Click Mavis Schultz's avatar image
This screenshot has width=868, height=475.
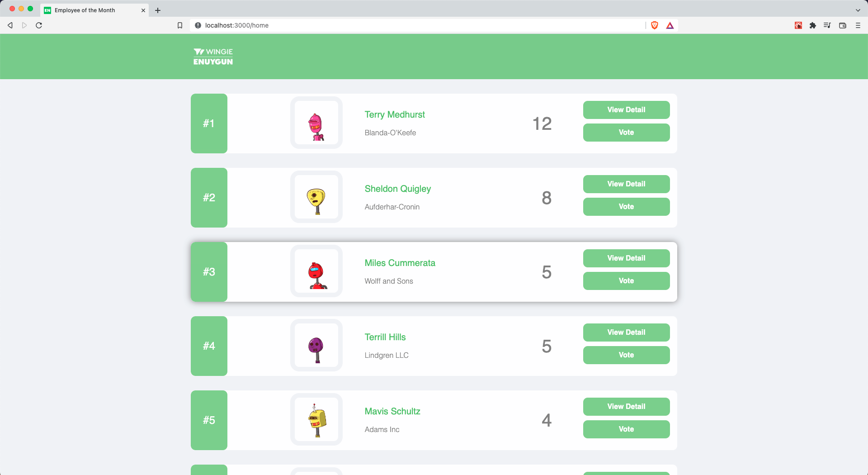pos(316,420)
